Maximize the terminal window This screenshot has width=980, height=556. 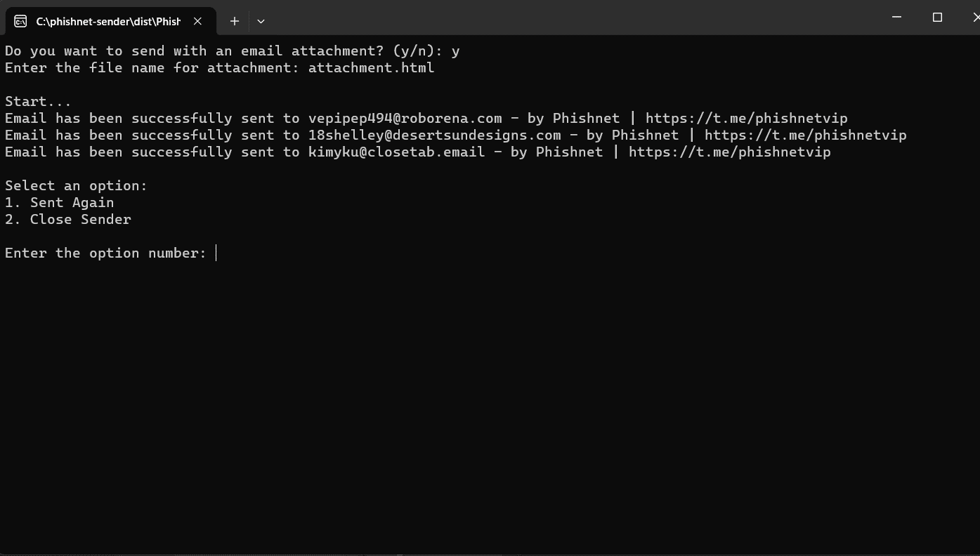(937, 18)
